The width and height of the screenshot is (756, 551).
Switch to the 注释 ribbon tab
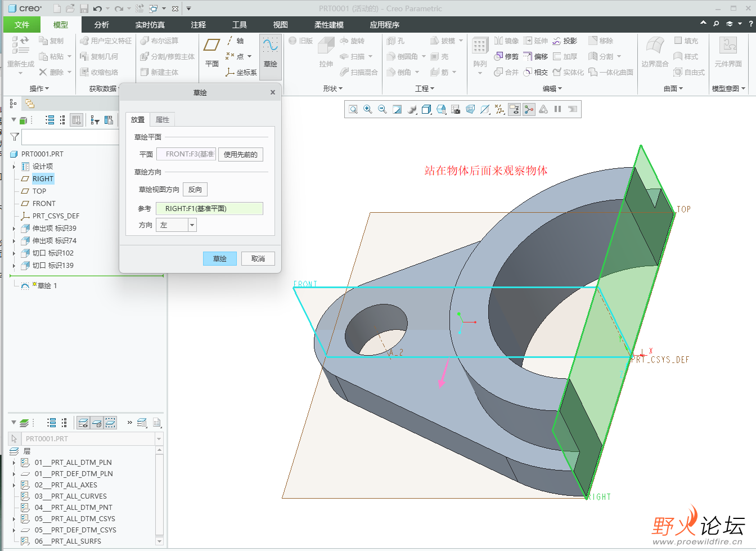pyautogui.click(x=199, y=25)
